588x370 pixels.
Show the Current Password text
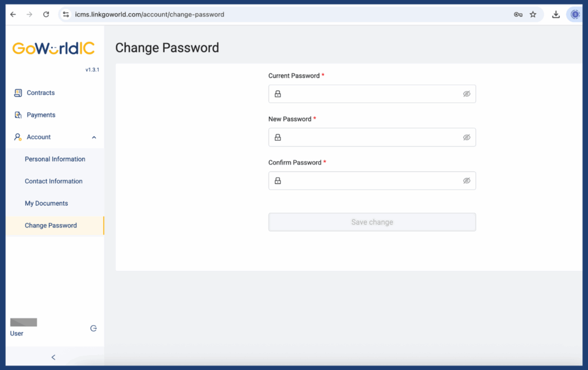467,94
